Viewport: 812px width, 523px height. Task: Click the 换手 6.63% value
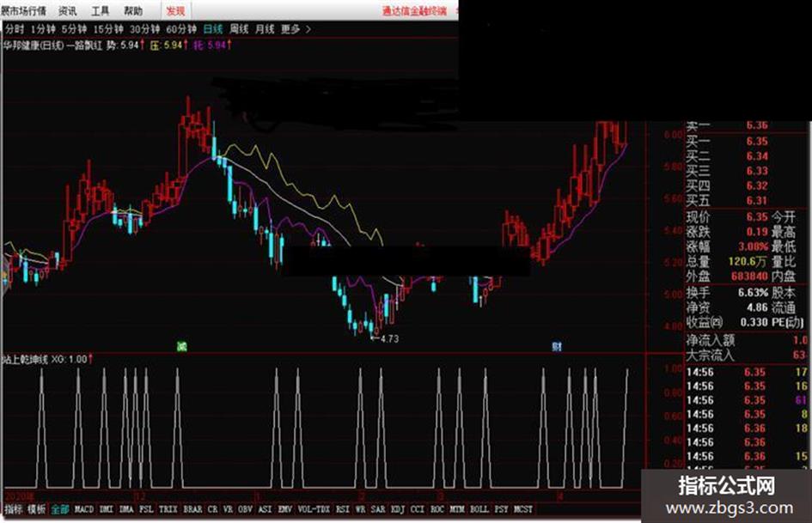[x=753, y=293]
